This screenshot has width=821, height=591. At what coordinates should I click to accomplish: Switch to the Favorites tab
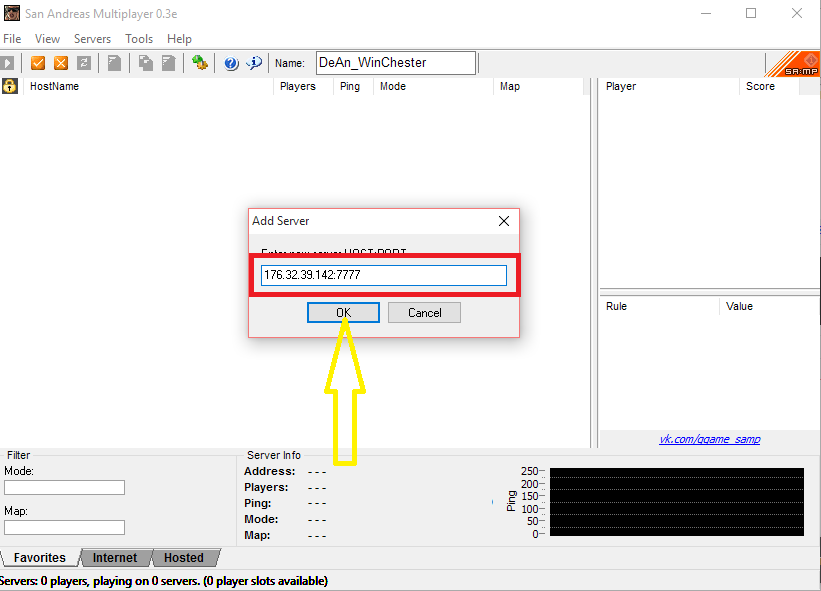click(x=40, y=557)
